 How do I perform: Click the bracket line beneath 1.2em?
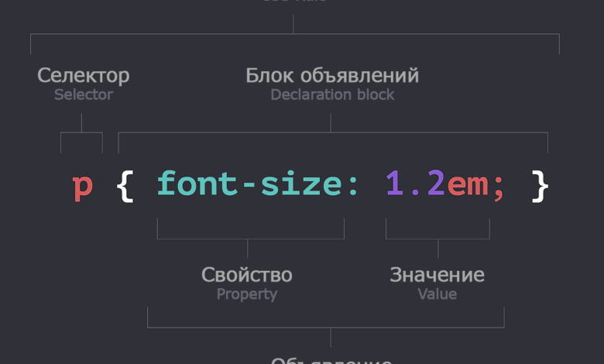[438, 239]
